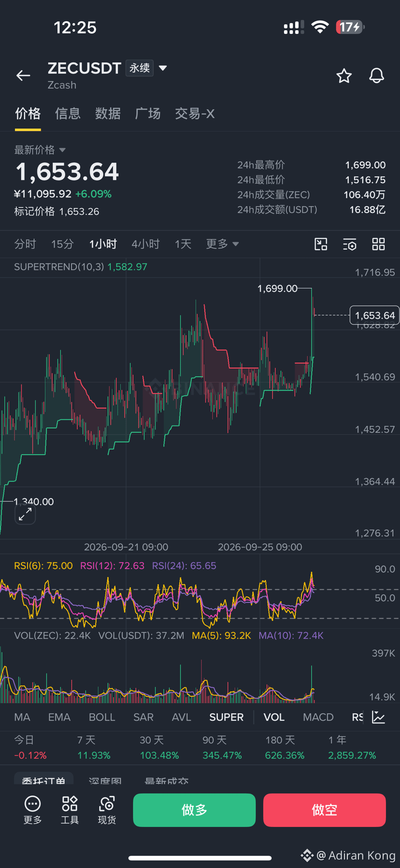
Task: Open the chart drawing tools icon
Action: coord(321,244)
